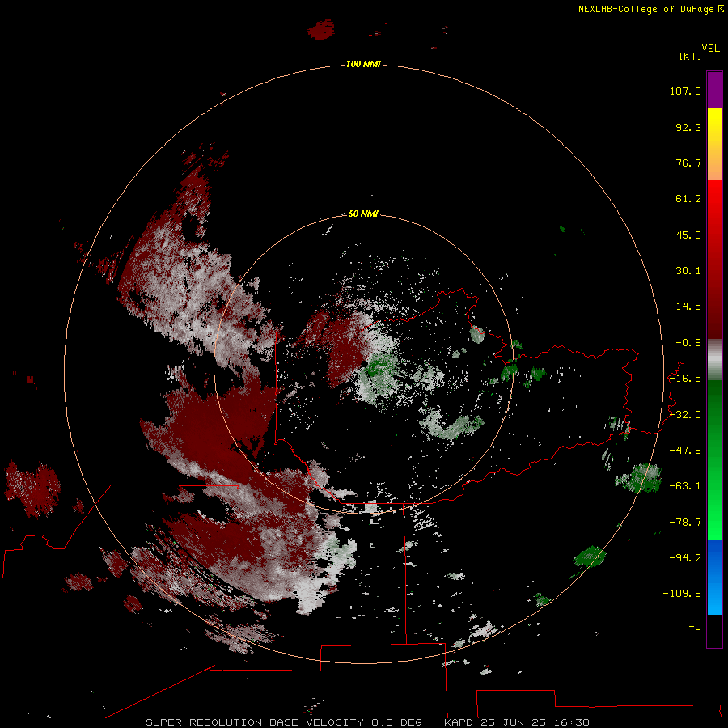Click the [KT] units label
Screen dimensions: 728x728
point(691,56)
